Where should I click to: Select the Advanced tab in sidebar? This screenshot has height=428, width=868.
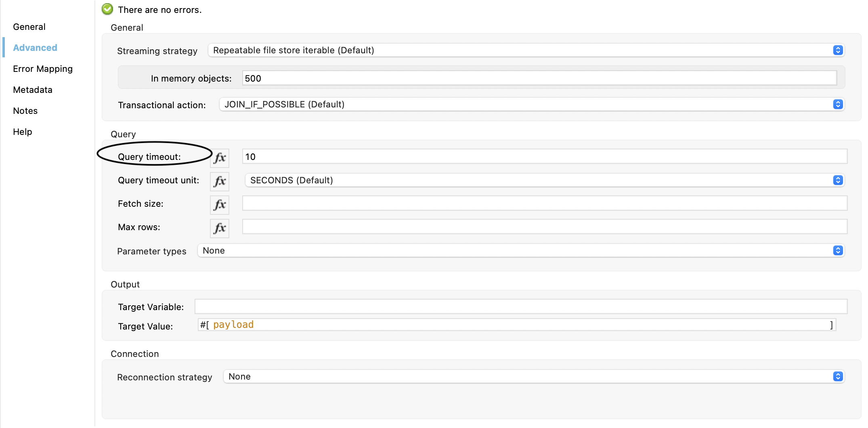35,48
